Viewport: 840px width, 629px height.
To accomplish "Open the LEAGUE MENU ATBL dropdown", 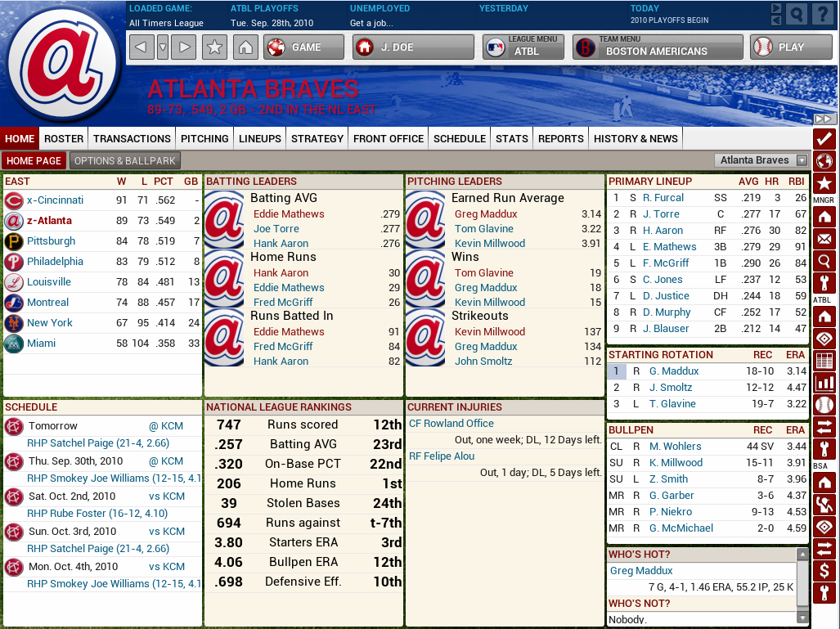I will point(523,47).
